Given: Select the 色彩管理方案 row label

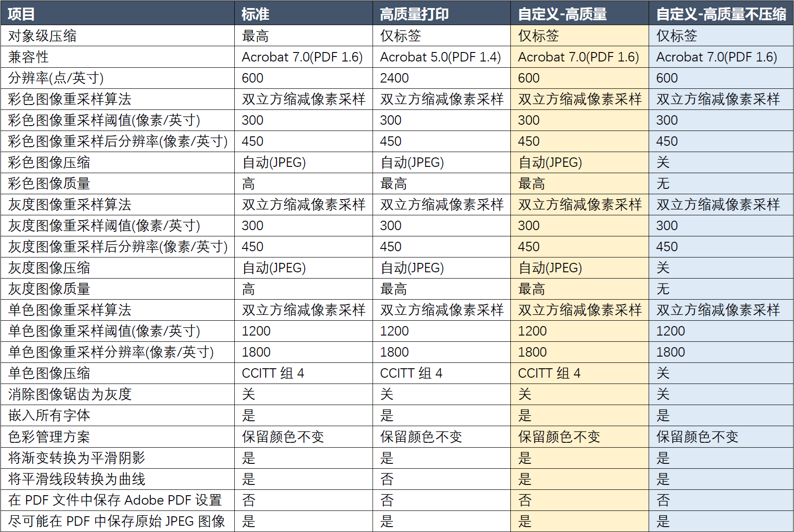Looking at the screenshot, I should pyautogui.click(x=49, y=436).
